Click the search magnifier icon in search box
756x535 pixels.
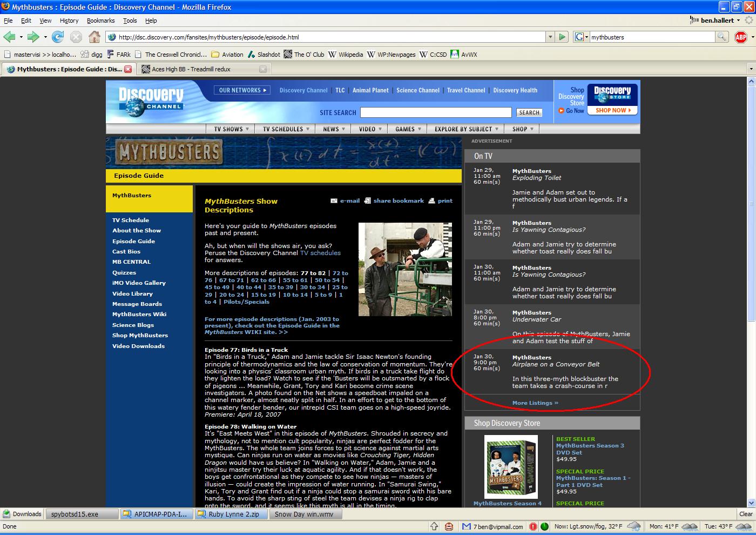pos(721,37)
